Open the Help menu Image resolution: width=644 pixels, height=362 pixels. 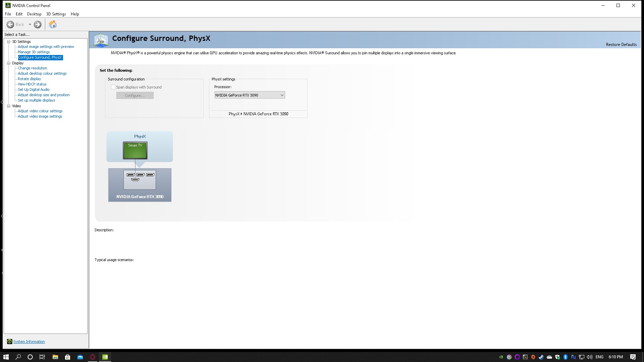tap(75, 14)
